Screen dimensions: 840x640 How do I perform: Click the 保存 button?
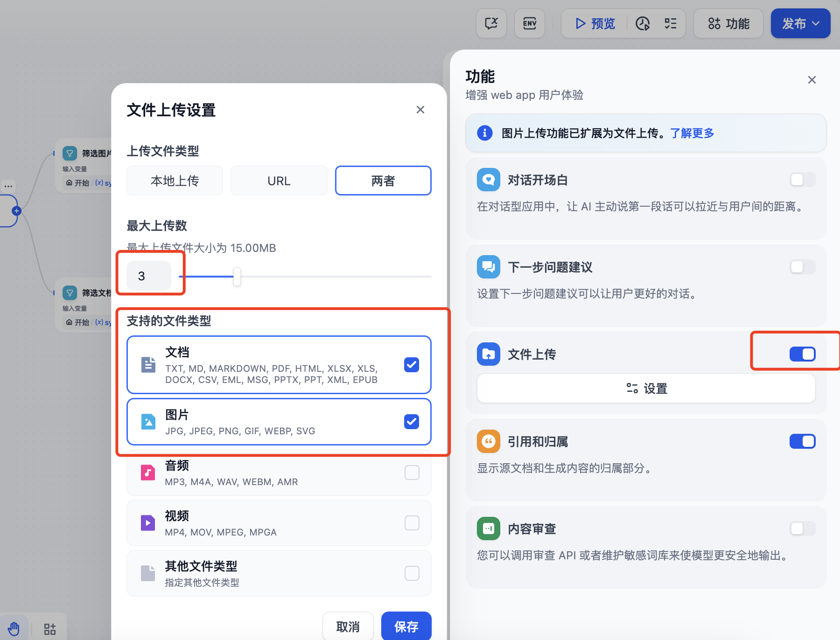click(406, 626)
